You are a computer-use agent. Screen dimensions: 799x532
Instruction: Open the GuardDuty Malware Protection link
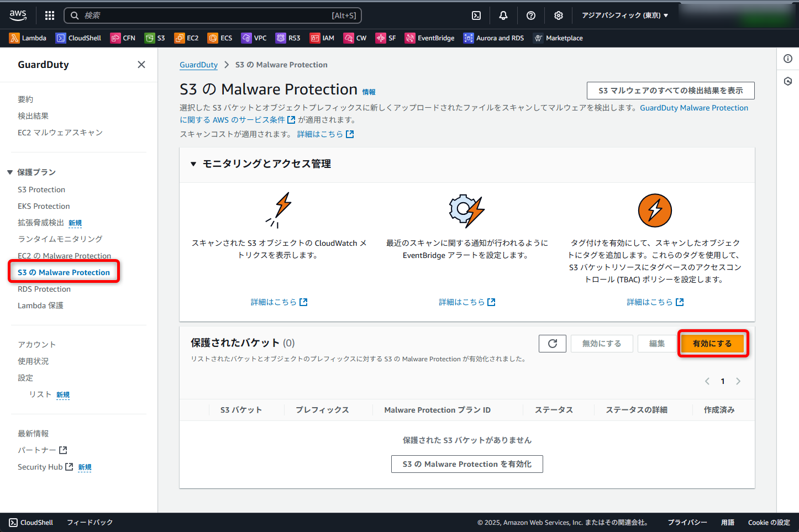pyautogui.click(x=694, y=108)
